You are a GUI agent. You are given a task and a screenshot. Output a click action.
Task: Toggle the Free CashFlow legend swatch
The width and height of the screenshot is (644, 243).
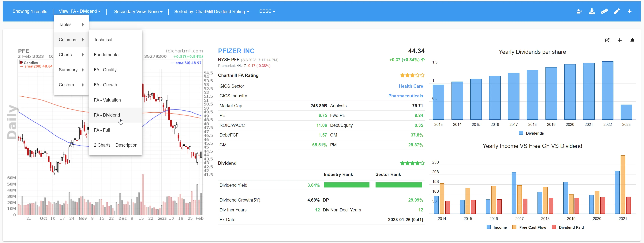point(514,227)
